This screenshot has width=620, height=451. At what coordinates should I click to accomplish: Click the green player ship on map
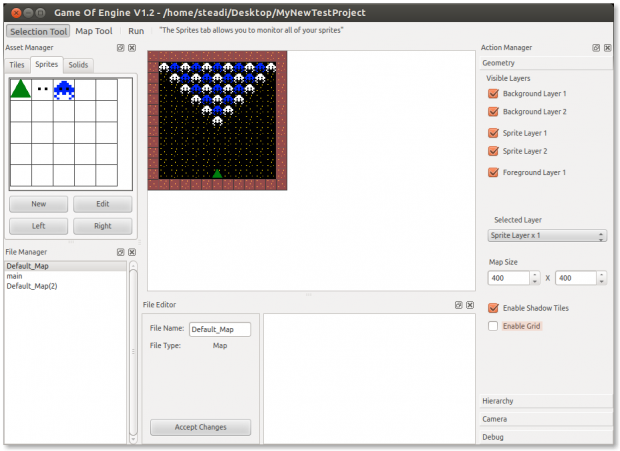217,174
